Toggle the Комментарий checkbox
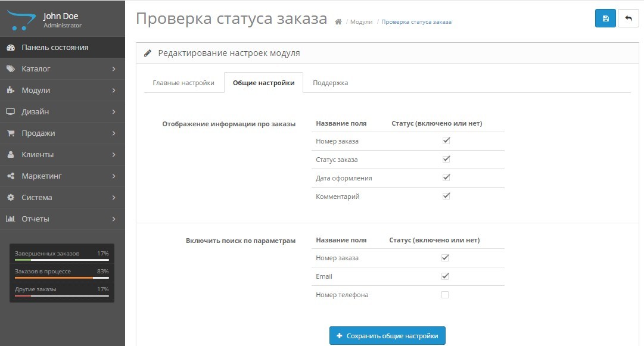 [446, 196]
